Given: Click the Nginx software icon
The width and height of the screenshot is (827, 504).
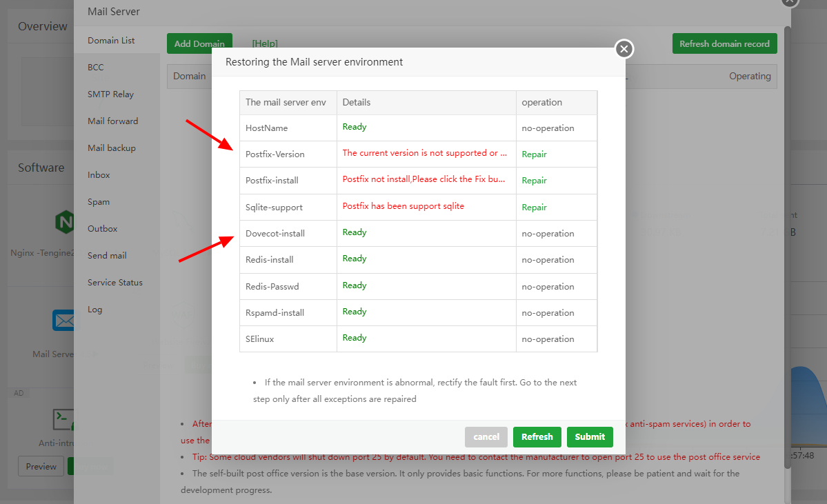Looking at the screenshot, I should (x=64, y=221).
